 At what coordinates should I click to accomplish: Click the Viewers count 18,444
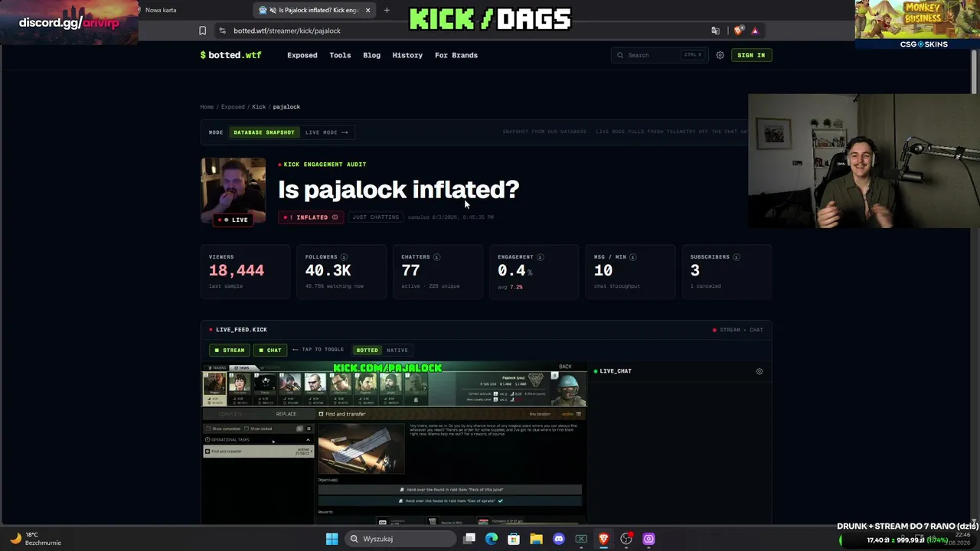(x=237, y=270)
